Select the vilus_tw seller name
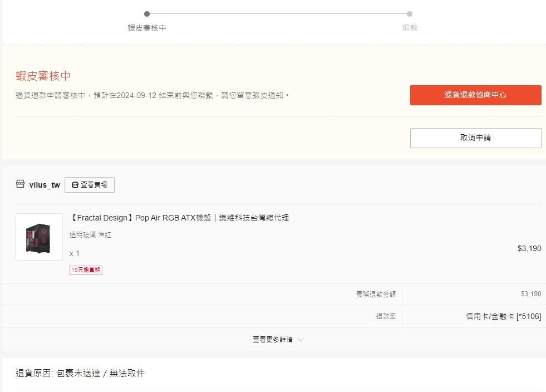This screenshot has height=392, width=546. [x=45, y=185]
